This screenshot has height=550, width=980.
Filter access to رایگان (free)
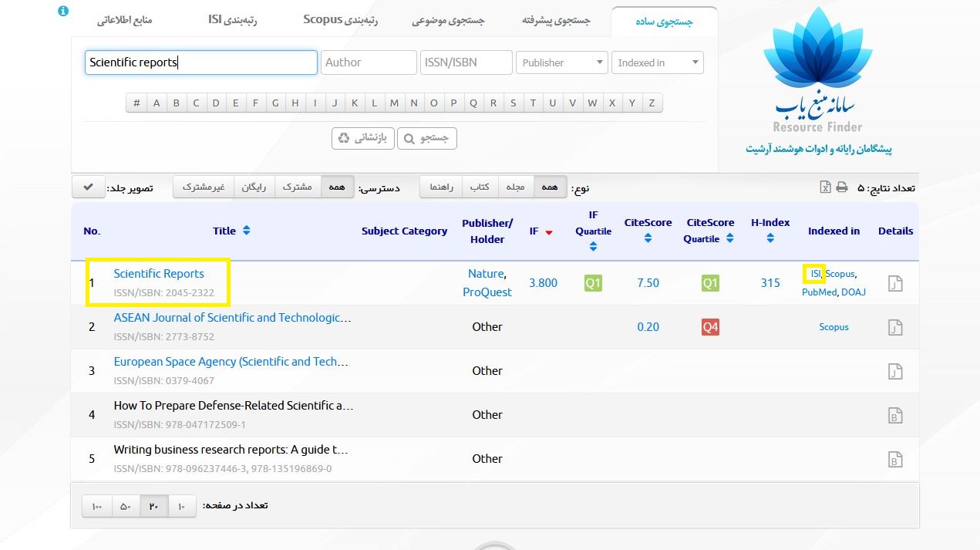[254, 187]
